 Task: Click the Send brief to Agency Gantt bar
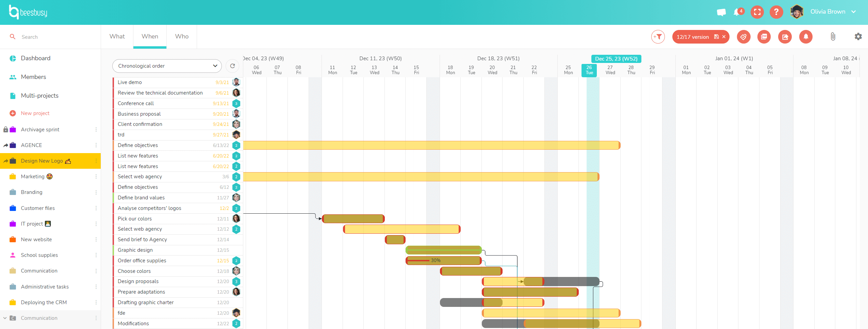tap(395, 240)
